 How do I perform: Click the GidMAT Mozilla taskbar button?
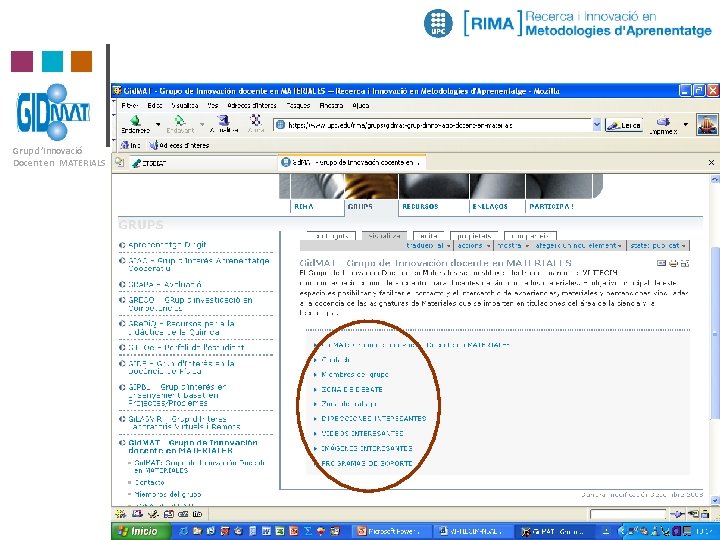553,531
